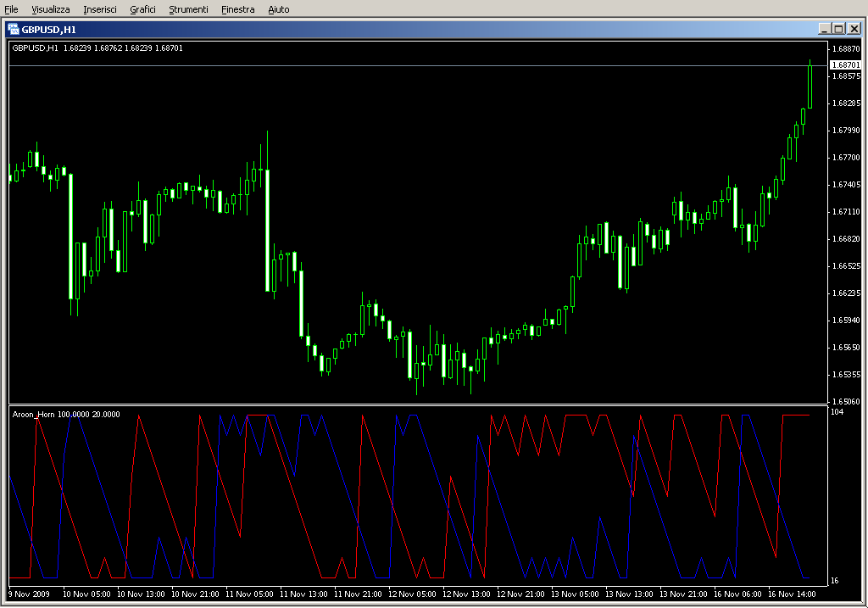The width and height of the screenshot is (868, 608).
Task: Open the Visualizza menu
Action: click(x=50, y=9)
